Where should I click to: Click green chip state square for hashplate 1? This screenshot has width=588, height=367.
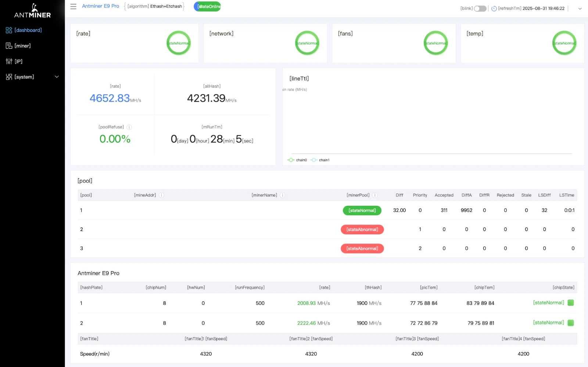(571, 303)
